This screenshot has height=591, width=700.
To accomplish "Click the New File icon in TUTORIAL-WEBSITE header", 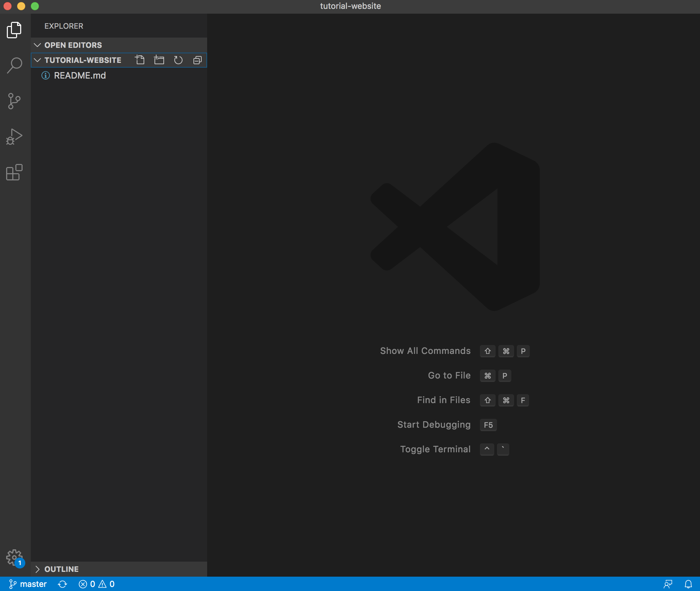I will click(x=140, y=60).
